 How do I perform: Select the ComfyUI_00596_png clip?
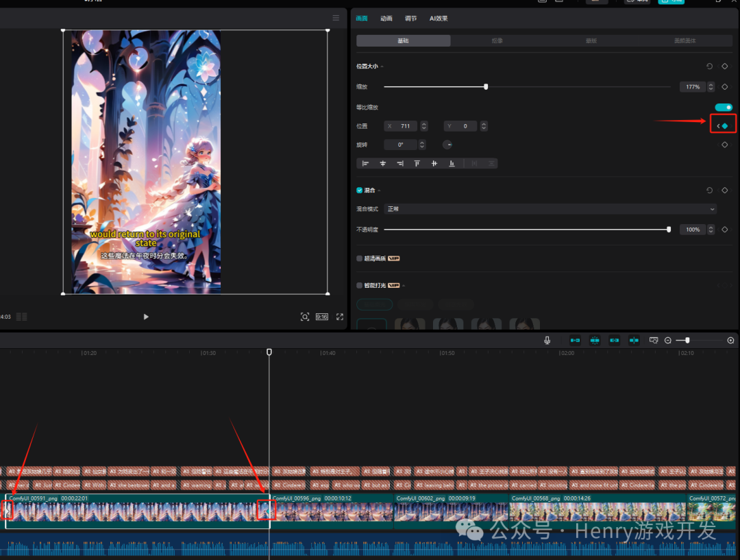(x=332, y=511)
